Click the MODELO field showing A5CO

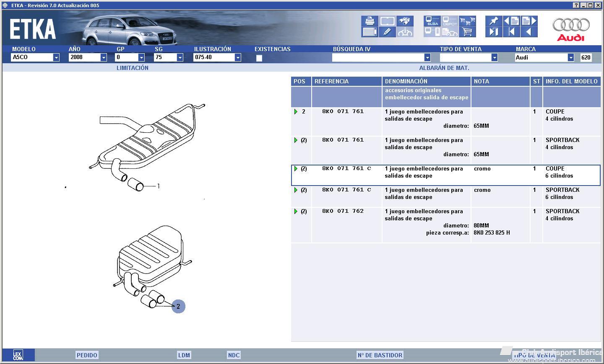click(32, 58)
